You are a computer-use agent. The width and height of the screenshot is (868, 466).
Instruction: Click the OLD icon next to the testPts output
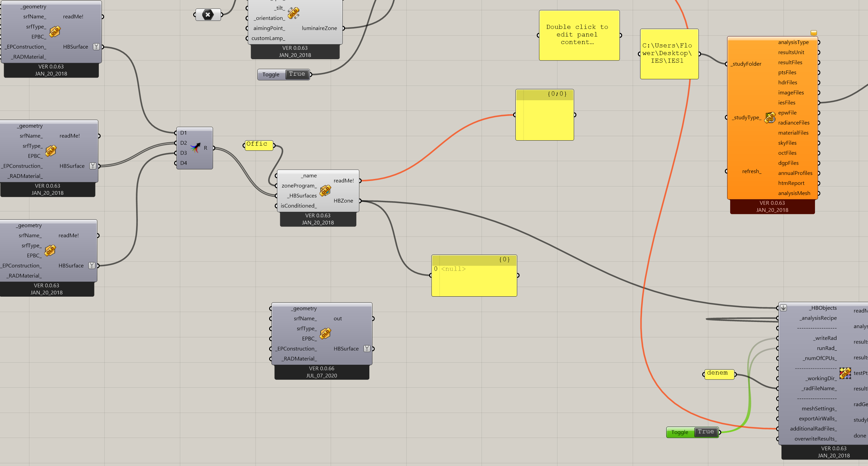[x=845, y=373]
